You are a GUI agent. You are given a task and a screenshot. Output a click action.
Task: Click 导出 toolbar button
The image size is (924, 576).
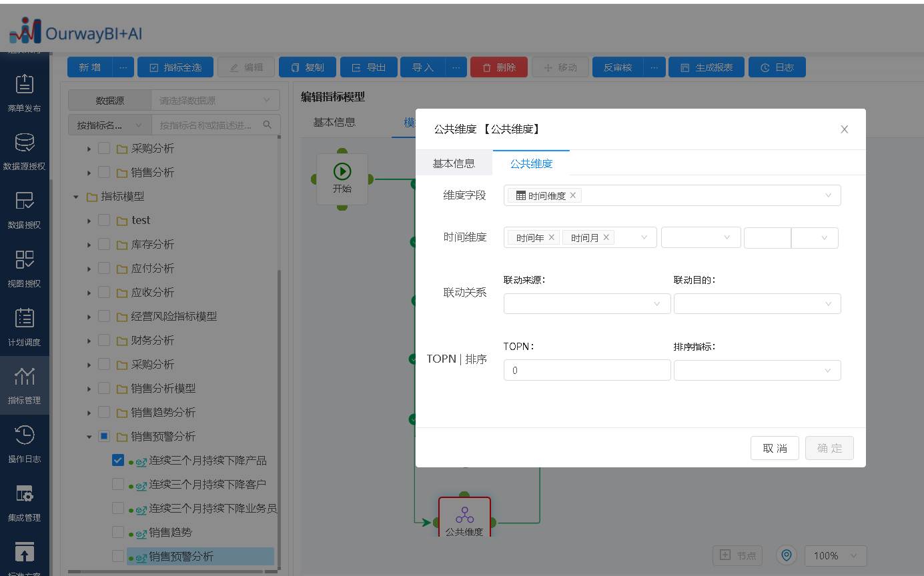(x=369, y=67)
